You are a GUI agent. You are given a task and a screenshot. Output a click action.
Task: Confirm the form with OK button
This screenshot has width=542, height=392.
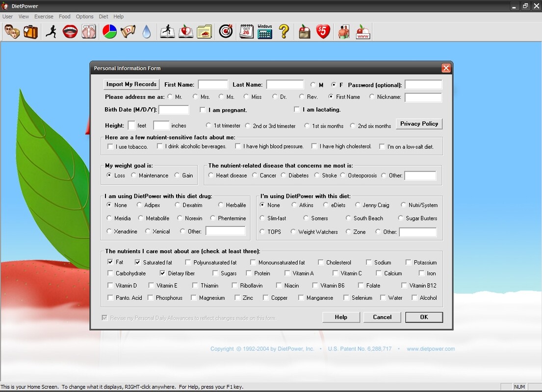(424, 317)
